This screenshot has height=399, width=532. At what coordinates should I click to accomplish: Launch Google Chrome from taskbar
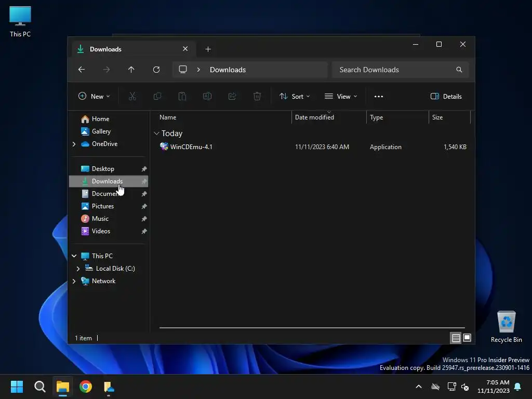click(x=86, y=387)
